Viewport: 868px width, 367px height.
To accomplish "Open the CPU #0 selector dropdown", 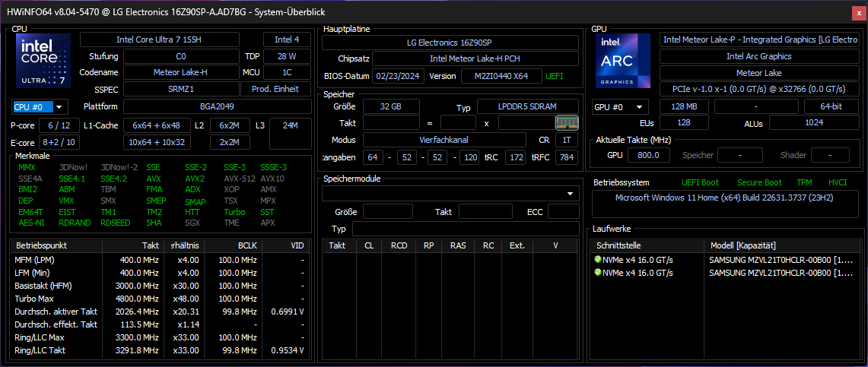I will (40, 107).
